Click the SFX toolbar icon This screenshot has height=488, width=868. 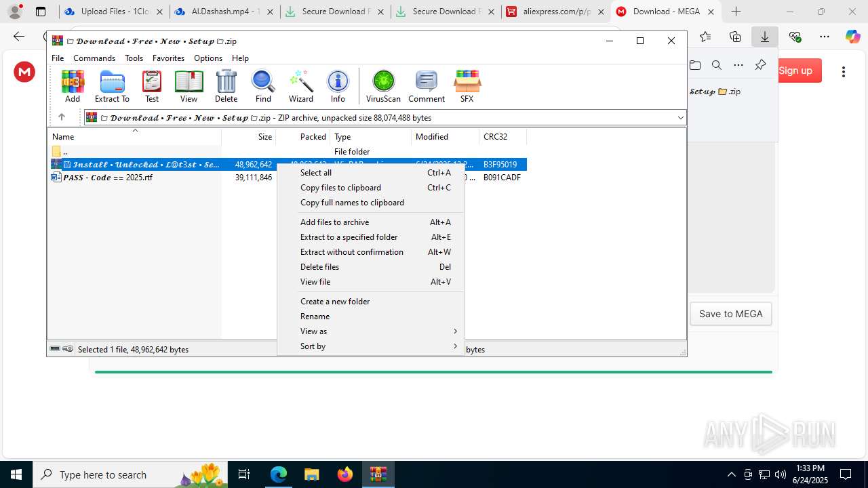(x=467, y=86)
